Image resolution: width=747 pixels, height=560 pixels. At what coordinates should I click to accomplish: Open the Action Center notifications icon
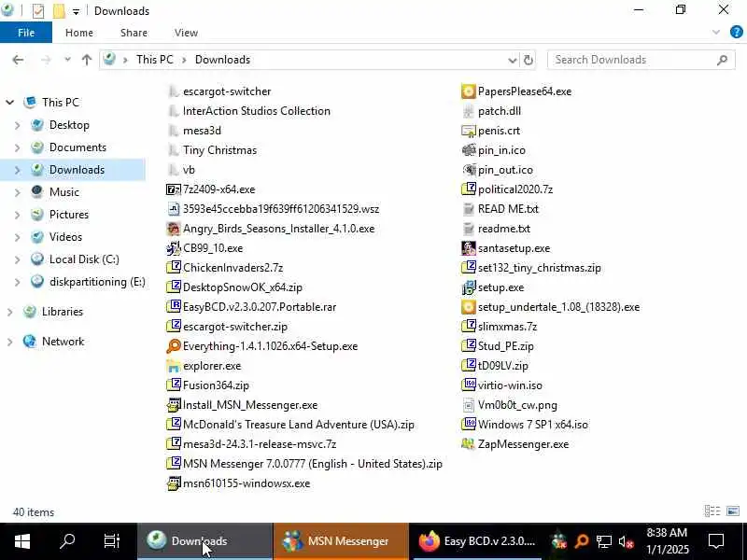pos(716,541)
